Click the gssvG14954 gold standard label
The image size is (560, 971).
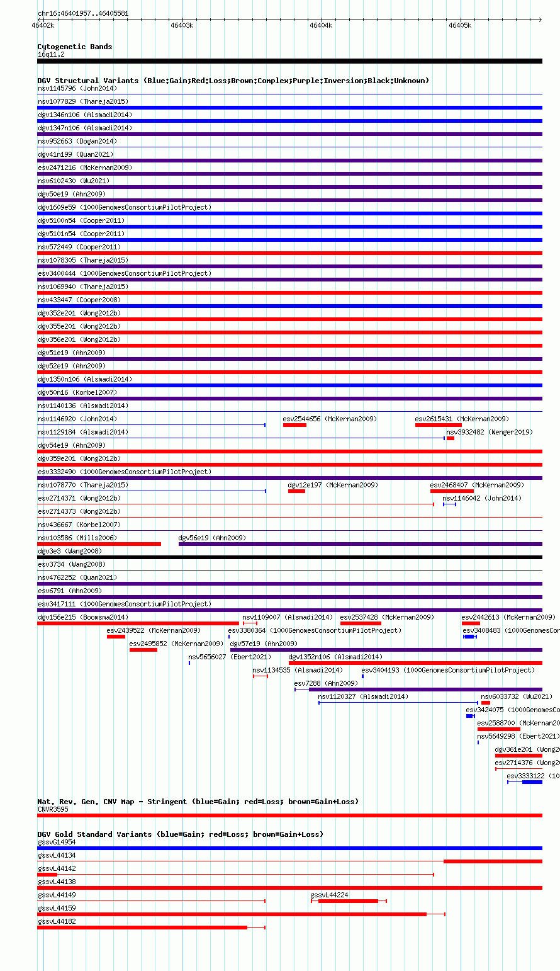coord(56,842)
